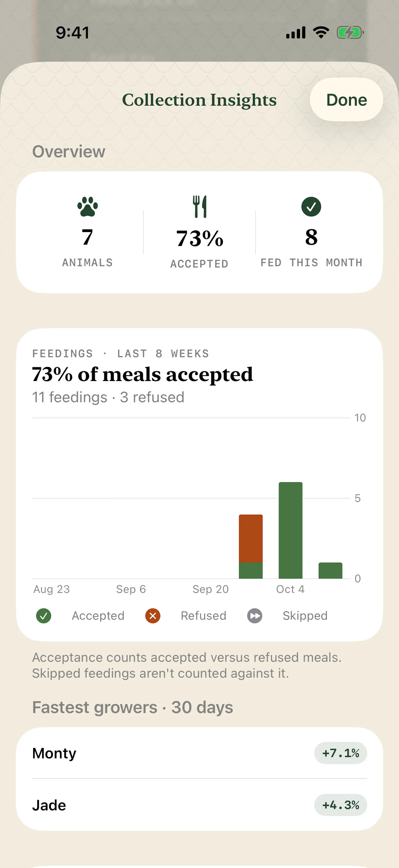Tap the 73% accepted statistic
Image resolution: width=399 pixels, height=868 pixels.
(x=200, y=239)
